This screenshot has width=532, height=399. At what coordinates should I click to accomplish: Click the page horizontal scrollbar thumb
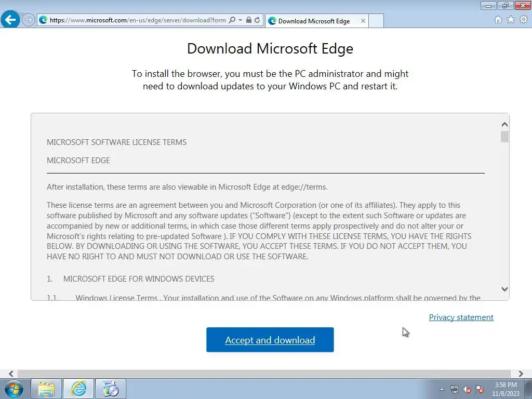click(x=264, y=374)
